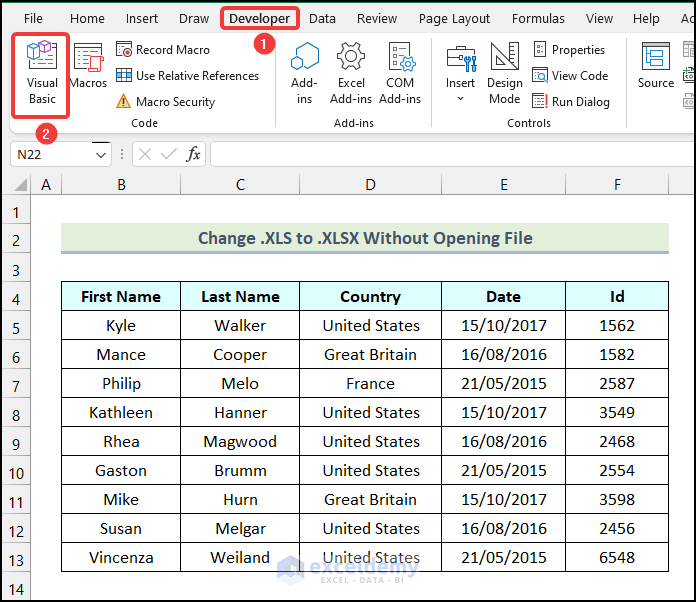Click the formula bar options dots

(122, 154)
